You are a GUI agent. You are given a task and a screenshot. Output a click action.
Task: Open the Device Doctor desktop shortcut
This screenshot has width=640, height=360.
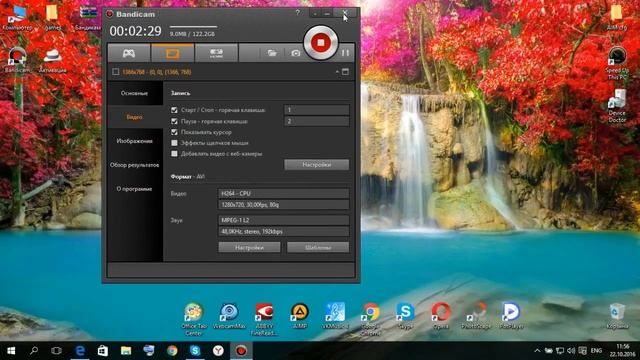tap(617, 106)
